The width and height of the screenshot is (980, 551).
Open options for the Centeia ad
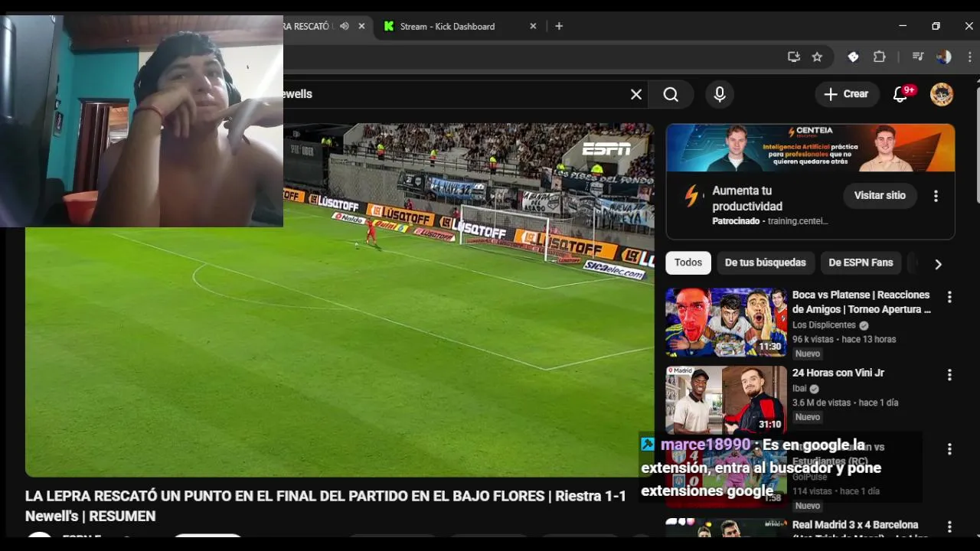coord(936,196)
